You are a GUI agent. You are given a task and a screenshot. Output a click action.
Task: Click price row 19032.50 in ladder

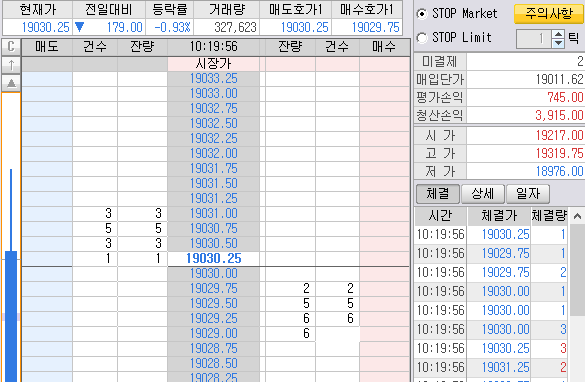tap(213, 123)
